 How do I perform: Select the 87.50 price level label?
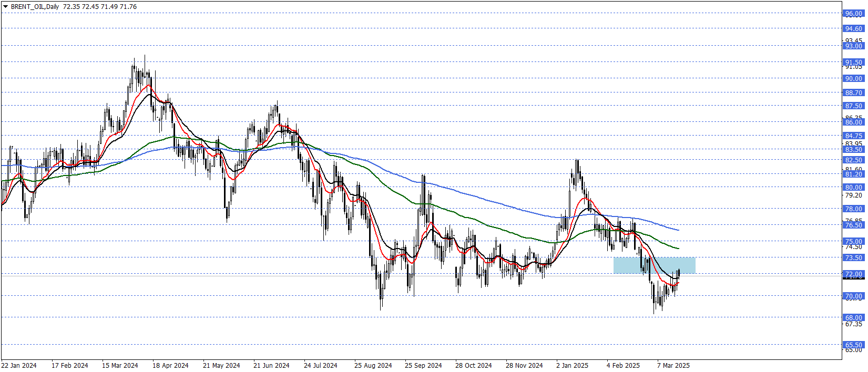click(854, 106)
